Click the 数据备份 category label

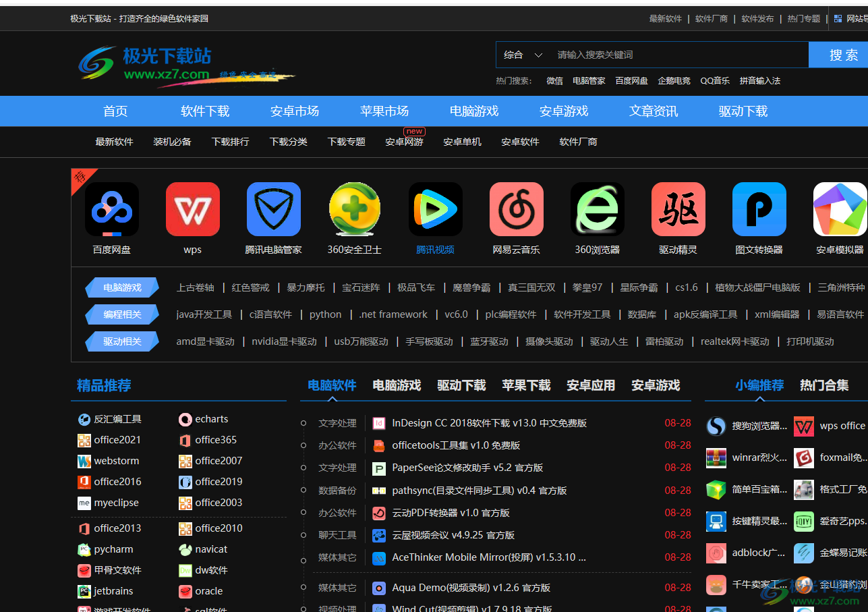tap(337, 491)
